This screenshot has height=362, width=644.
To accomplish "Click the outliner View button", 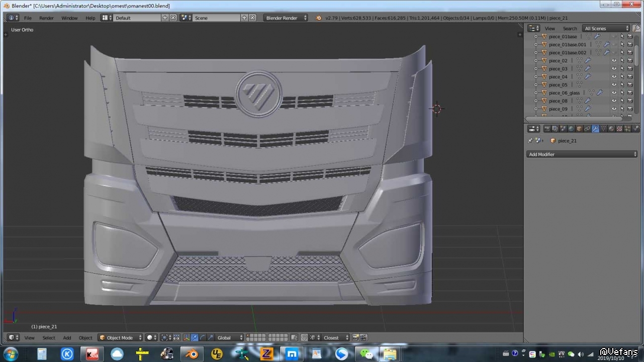I will click(550, 29).
